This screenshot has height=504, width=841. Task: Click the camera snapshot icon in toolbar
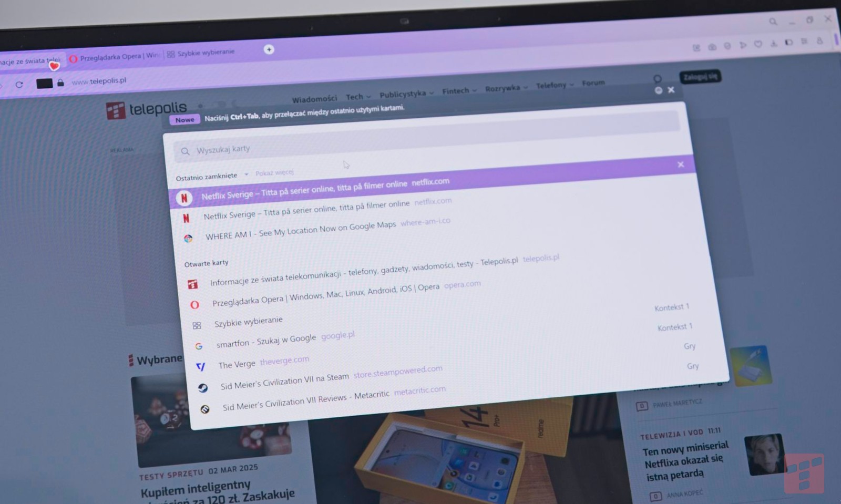[712, 47]
